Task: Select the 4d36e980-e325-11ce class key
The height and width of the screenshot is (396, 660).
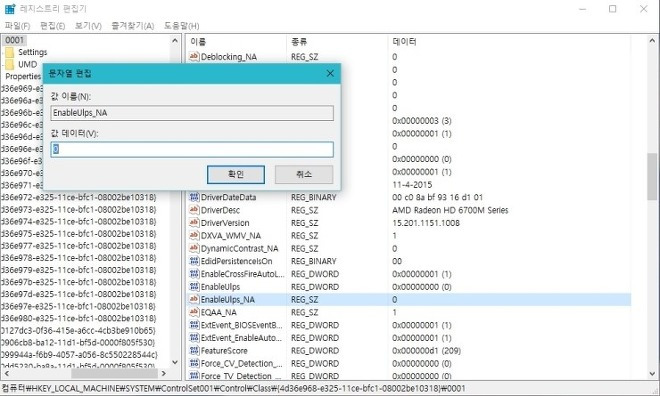Action: tap(79, 318)
